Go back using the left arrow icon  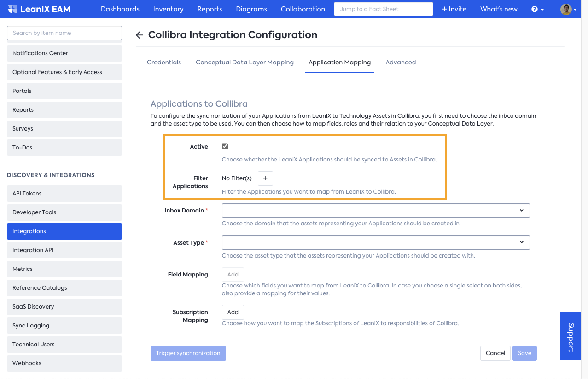point(140,35)
